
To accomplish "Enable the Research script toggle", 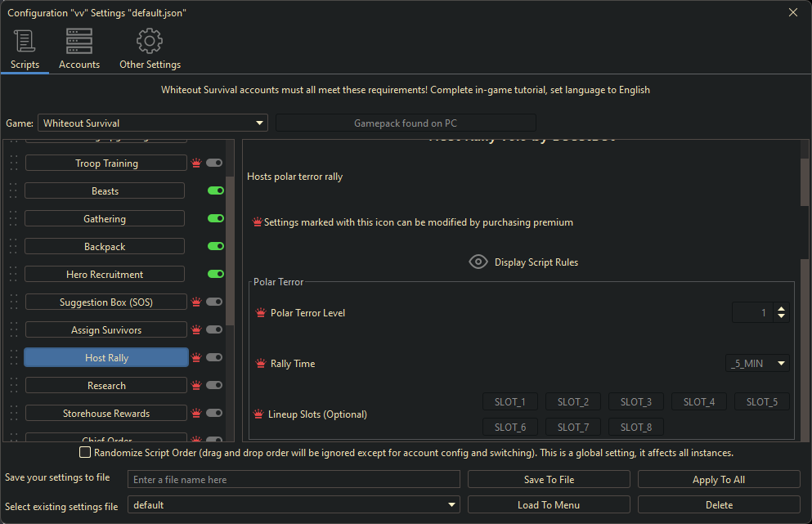I will coord(214,385).
